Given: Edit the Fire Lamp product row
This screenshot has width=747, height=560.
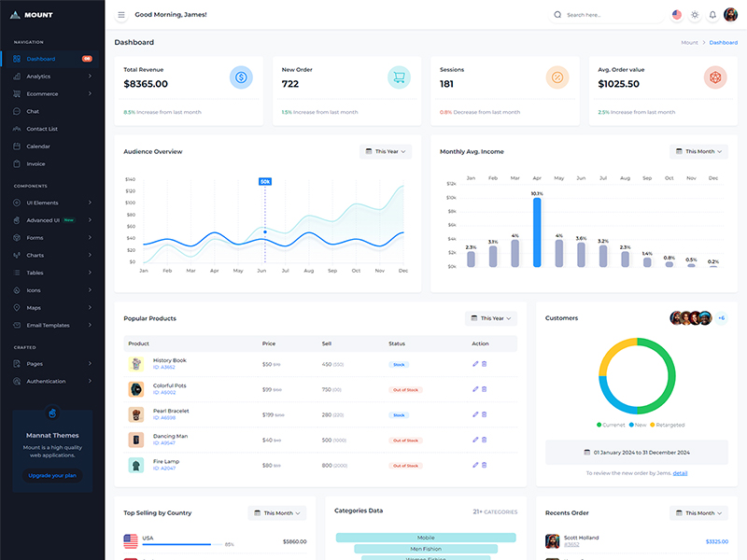Looking at the screenshot, I should pyautogui.click(x=475, y=465).
